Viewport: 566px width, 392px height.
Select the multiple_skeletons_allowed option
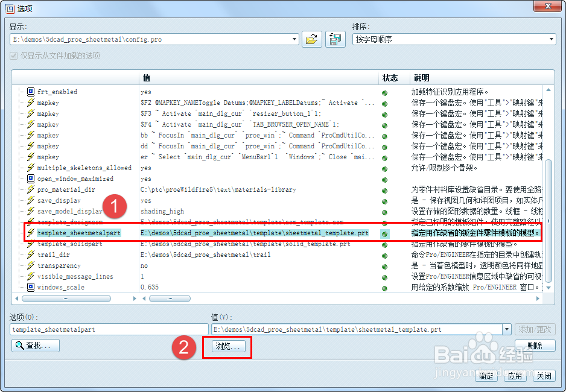tap(84, 168)
